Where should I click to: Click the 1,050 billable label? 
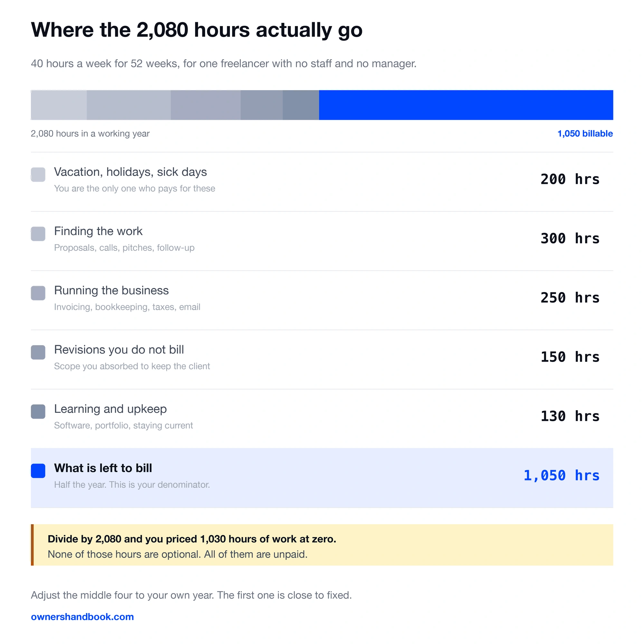coord(585,134)
